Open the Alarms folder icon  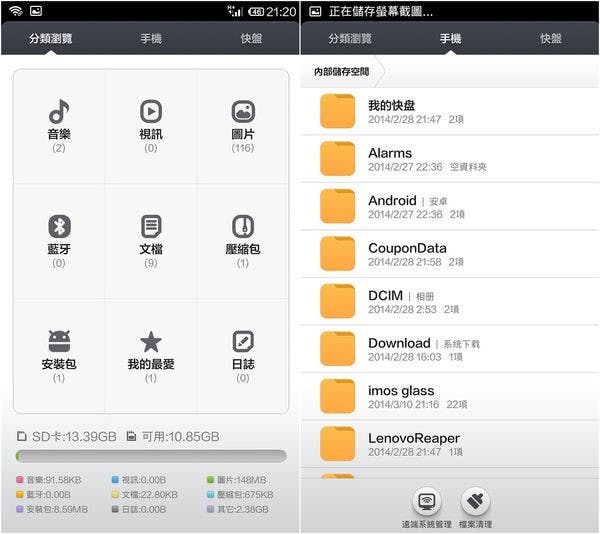pyautogui.click(x=338, y=158)
